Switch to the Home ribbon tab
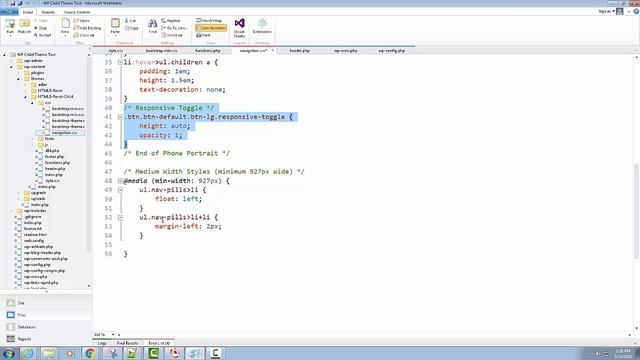 pyautogui.click(x=28, y=12)
